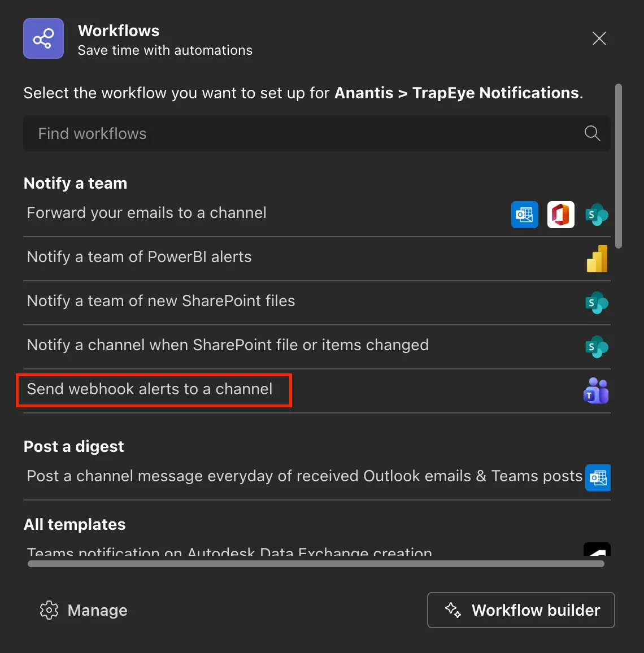
Task: Select Forward your emails to a channel
Action: [147, 213]
